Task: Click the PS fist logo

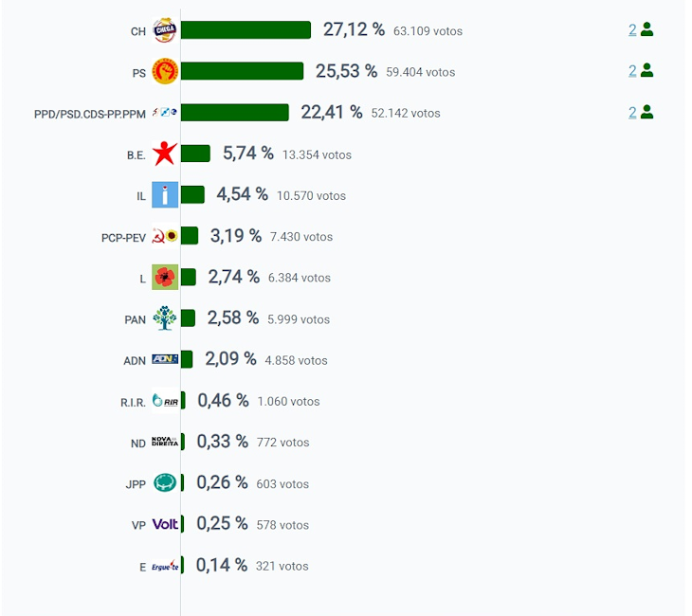Action: click(165, 71)
